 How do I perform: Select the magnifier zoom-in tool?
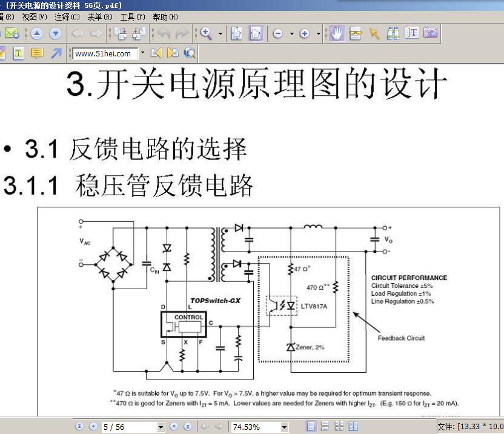pos(206,33)
